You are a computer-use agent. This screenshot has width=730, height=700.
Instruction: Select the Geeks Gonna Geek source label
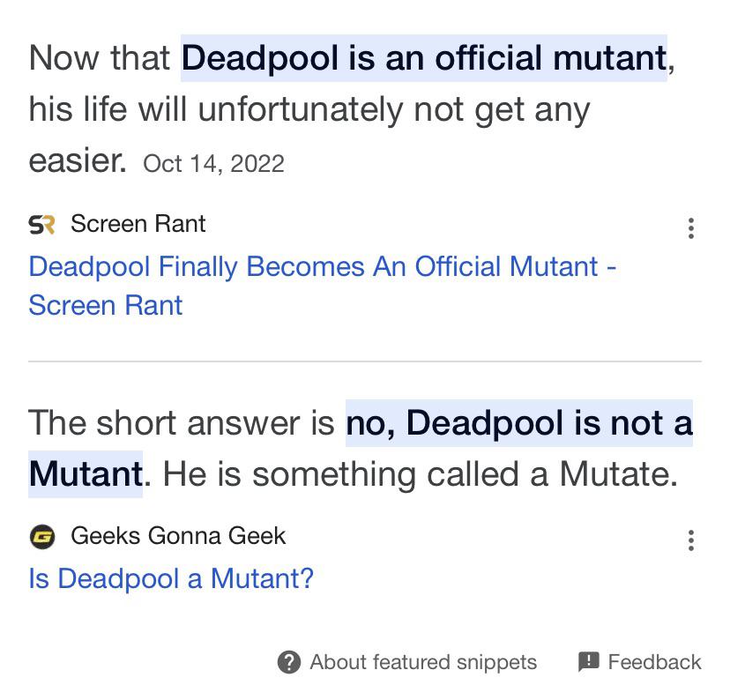pos(180,536)
